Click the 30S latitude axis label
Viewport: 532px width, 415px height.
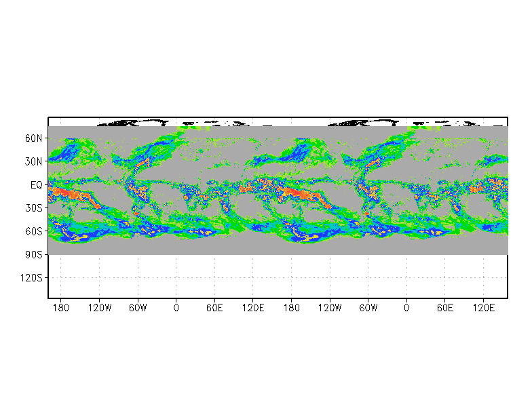pyautogui.click(x=34, y=208)
